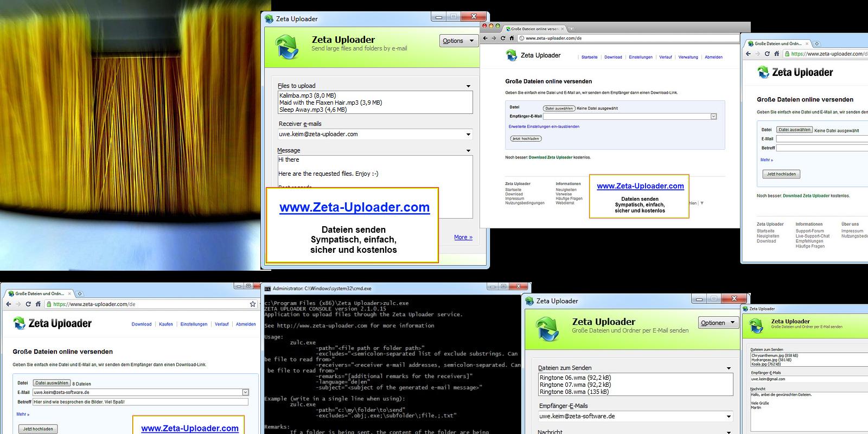Viewport: 868px width, 434px height.
Task: Click large arrows logo in English Zeta Uploader window
Action: (x=287, y=46)
